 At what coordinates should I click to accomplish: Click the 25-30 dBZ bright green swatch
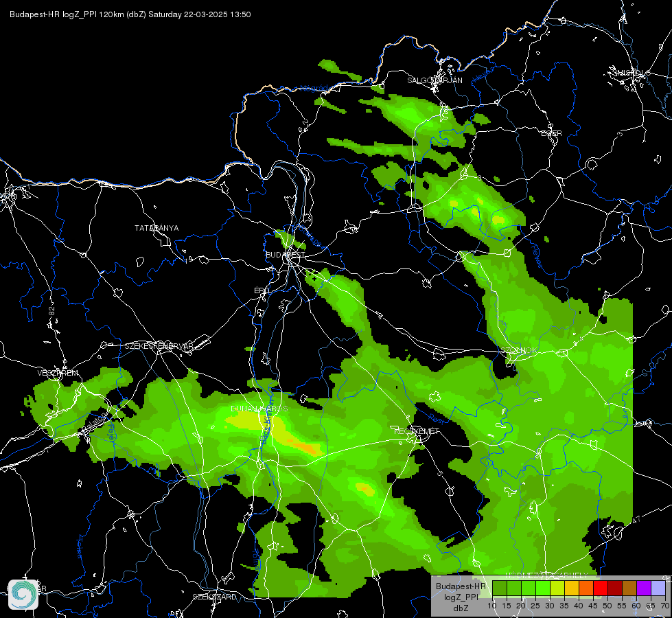tap(543, 588)
